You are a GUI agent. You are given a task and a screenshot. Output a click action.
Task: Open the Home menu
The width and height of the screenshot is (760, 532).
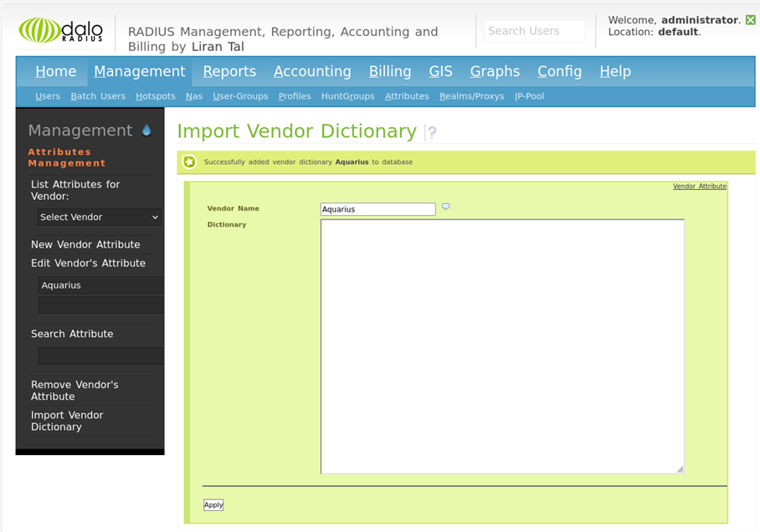(x=56, y=71)
